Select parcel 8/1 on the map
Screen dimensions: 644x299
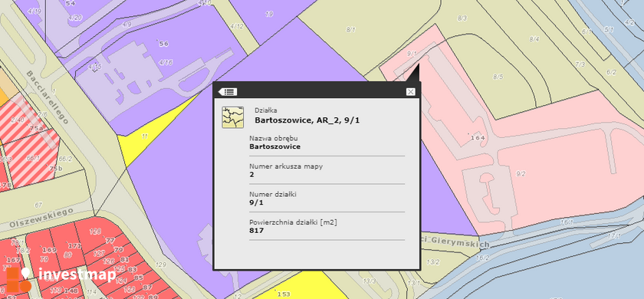tap(351, 30)
